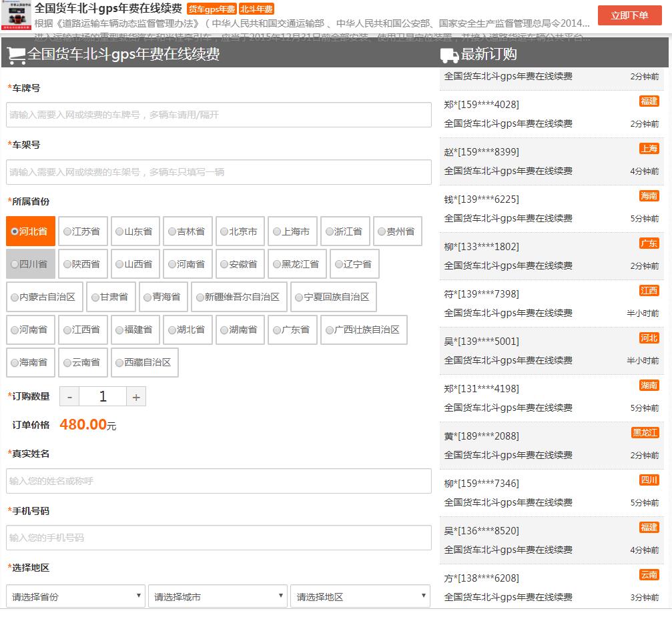Open the 请选择省份 dropdown
The image size is (672, 619).
75,596
